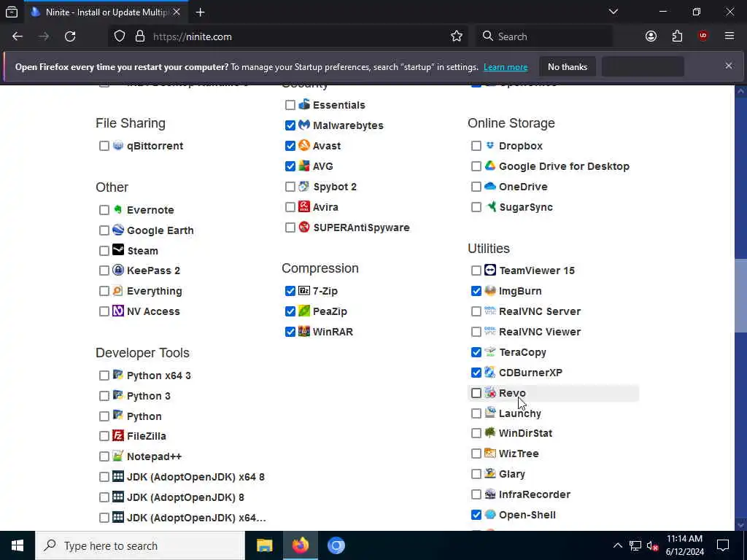Image resolution: width=747 pixels, height=560 pixels.
Task: Click the Avira red icon
Action: (304, 206)
